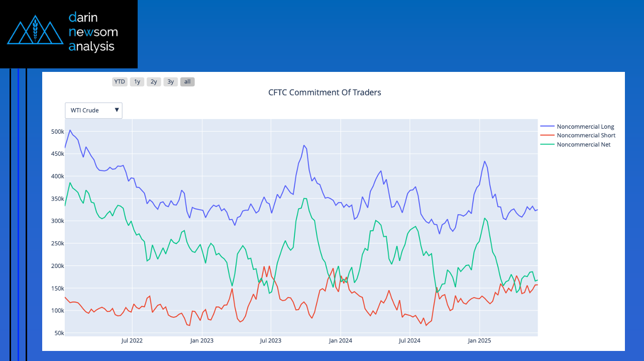This screenshot has height=361, width=644.
Task: Show all data with the 'all' button
Action: [x=187, y=82]
